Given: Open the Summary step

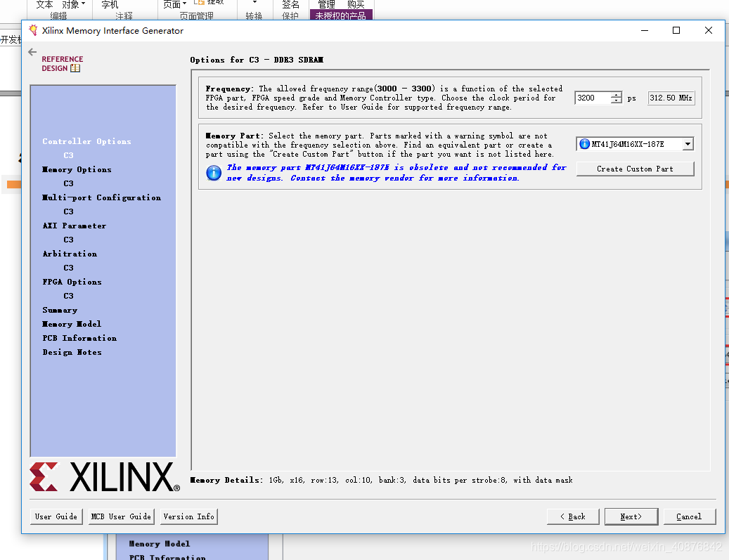Looking at the screenshot, I should coord(60,310).
